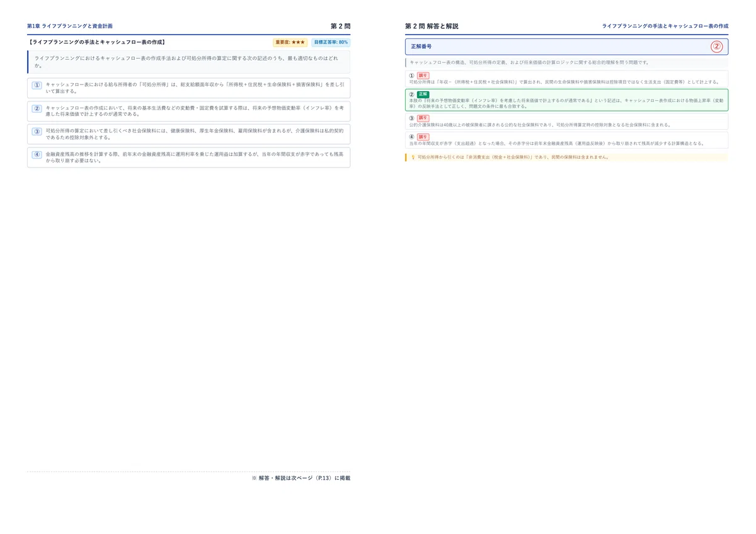Image resolution: width=756 pixels, height=534 pixels.
Task: Select option ④ number box in the question
Action: [37, 154]
